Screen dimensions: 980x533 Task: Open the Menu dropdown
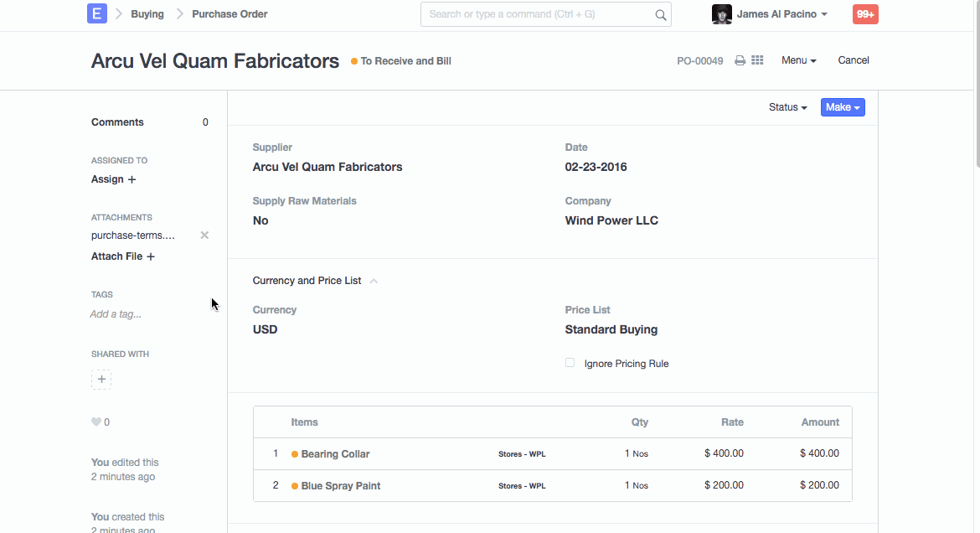(x=798, y=60)
